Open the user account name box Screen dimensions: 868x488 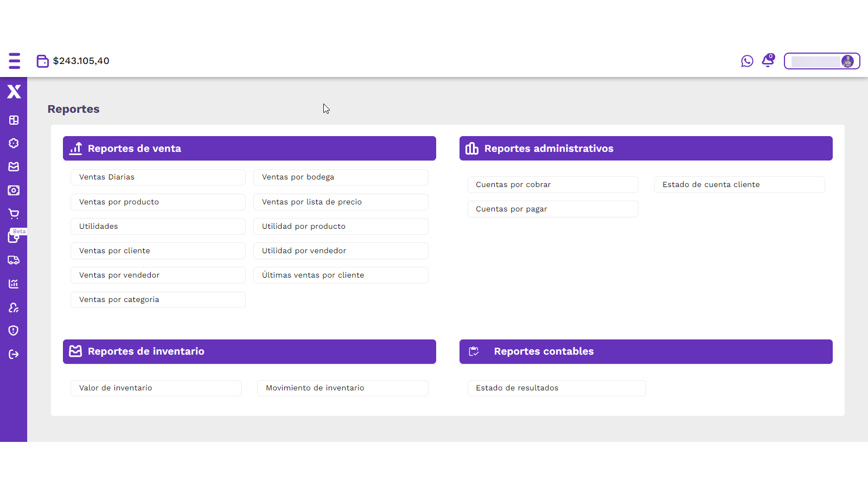coord(822,61)
